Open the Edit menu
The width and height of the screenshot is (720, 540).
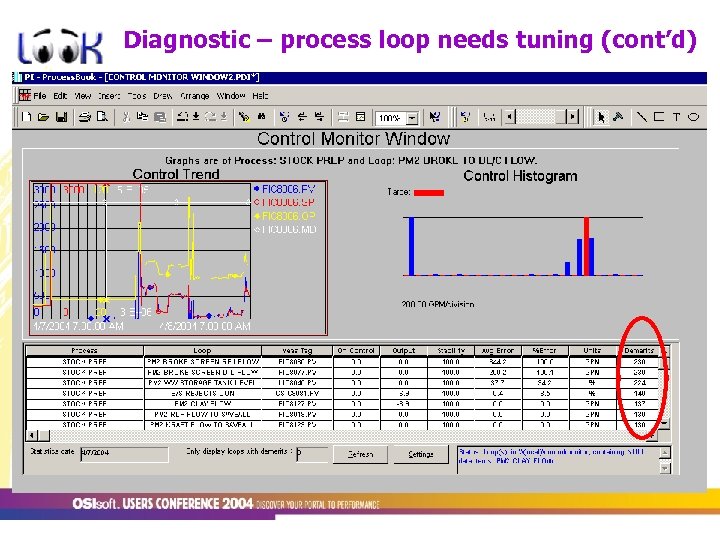click(x=60, y=96)
